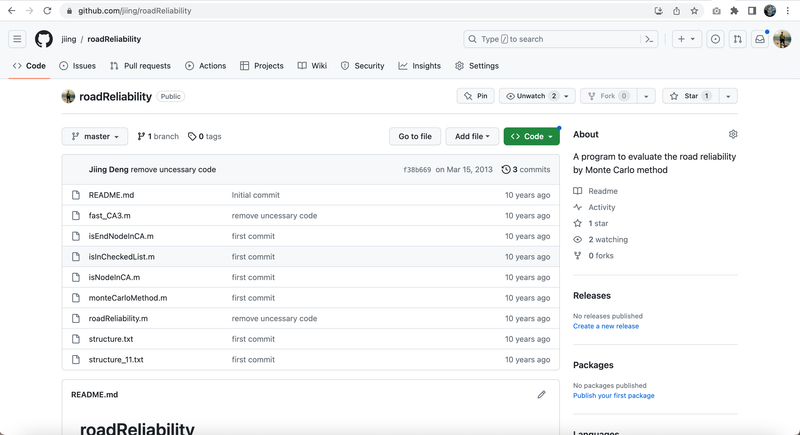Screen dimensions: 800x435
Task: Edit repository About settings gear icon
Action: tap(733, 134)
